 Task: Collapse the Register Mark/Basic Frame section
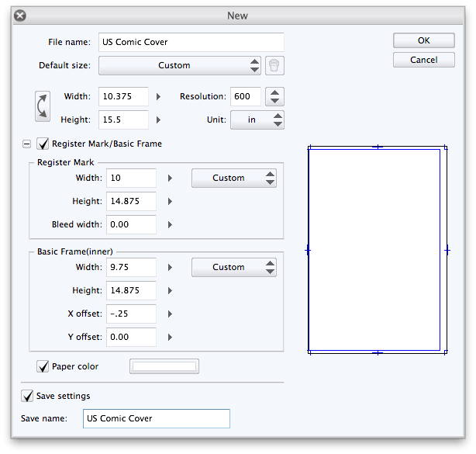coord(26,144)
